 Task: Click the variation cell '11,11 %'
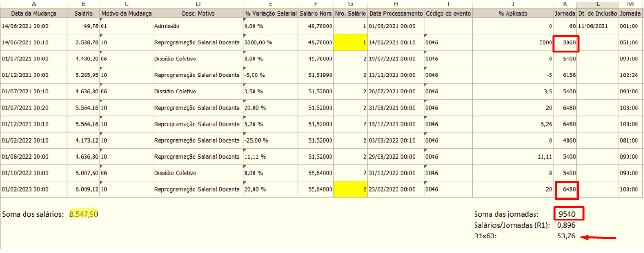coord(271,157)
